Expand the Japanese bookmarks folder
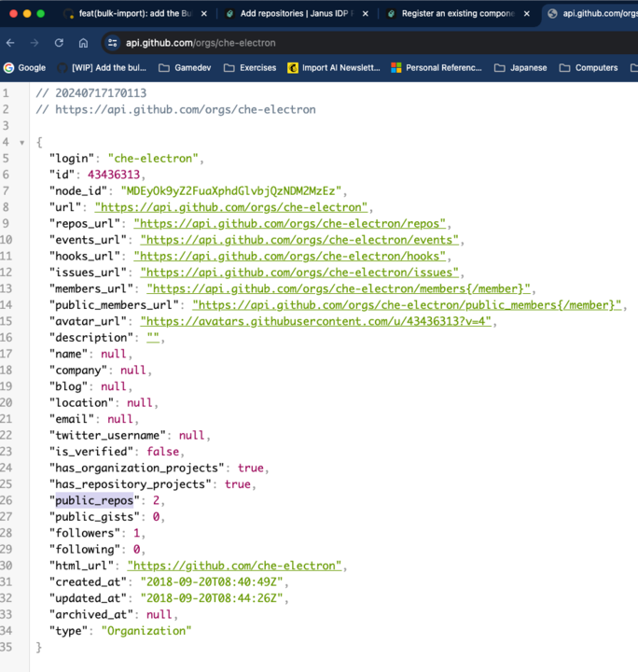The width and height of the screenshot is (638, 672). [x=521, y=68]
